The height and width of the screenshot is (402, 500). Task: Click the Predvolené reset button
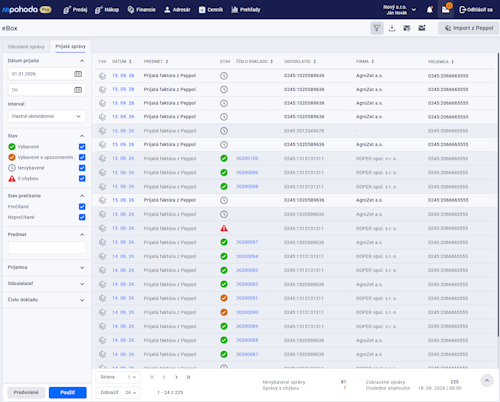26,392
